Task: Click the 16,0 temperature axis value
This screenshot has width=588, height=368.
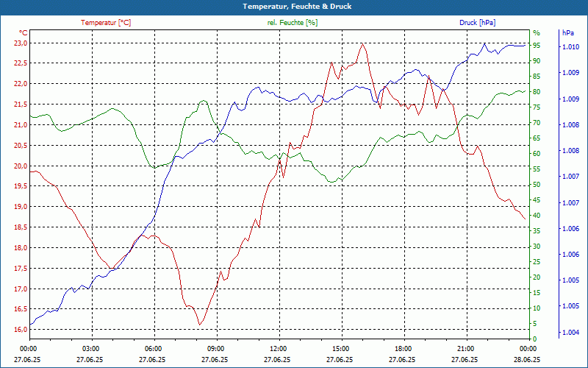Action: (21, 330)
